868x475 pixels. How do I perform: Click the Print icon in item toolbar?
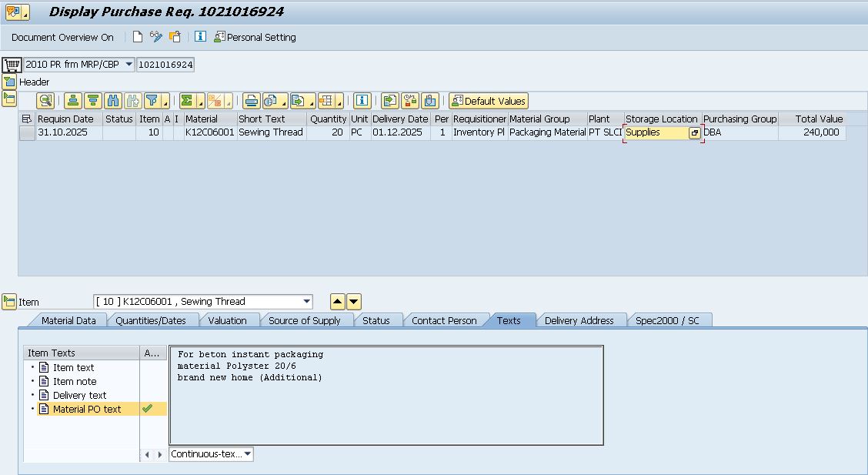click(x=251, y=101)
